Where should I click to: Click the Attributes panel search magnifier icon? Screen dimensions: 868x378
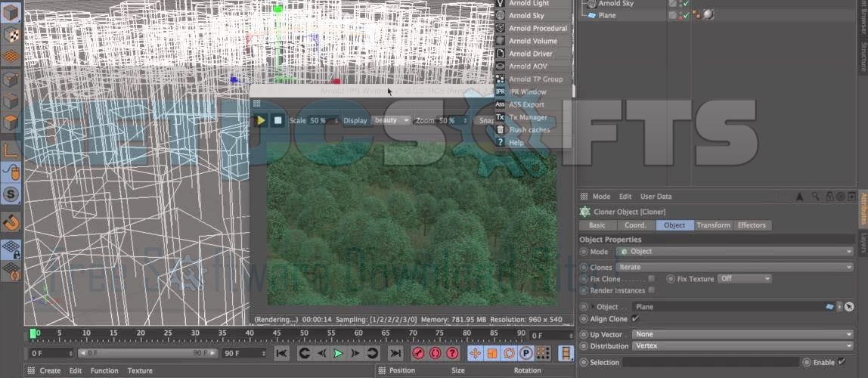816,197
